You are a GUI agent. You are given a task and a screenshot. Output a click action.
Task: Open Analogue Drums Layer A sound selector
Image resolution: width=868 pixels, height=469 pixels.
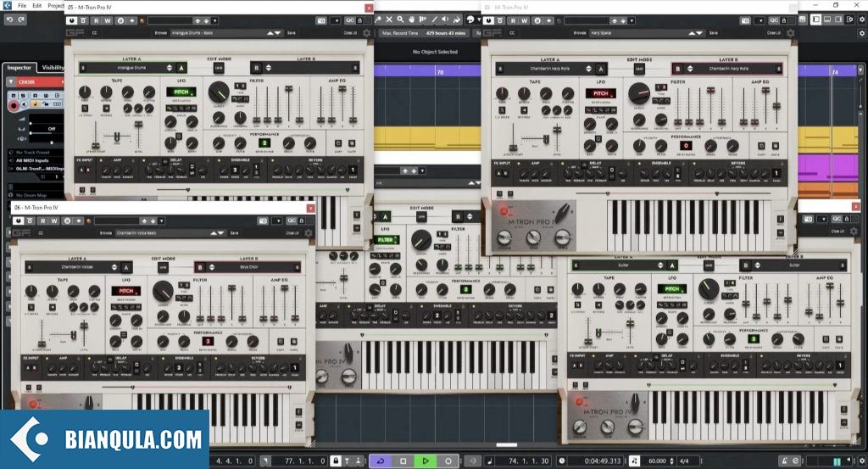[131, 68]
